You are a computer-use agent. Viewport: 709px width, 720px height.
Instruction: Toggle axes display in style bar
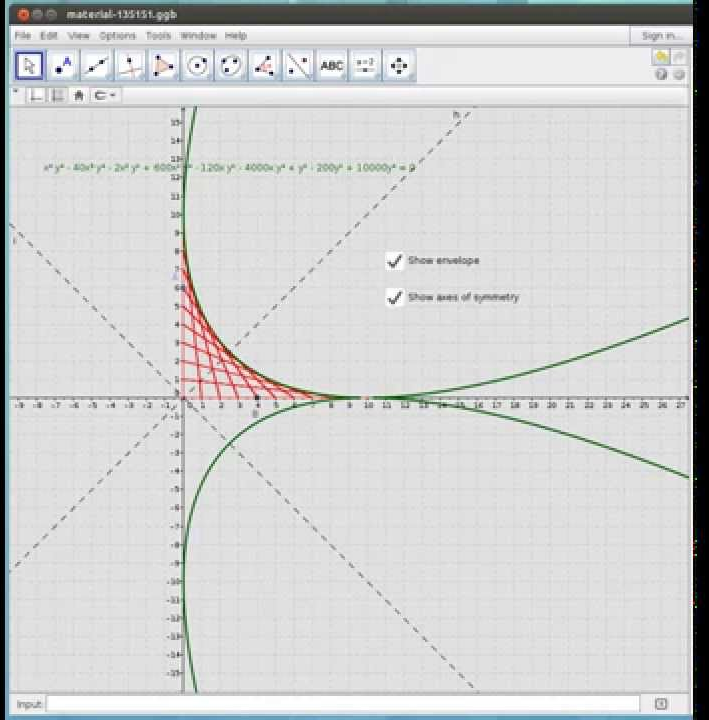[36, 96]
